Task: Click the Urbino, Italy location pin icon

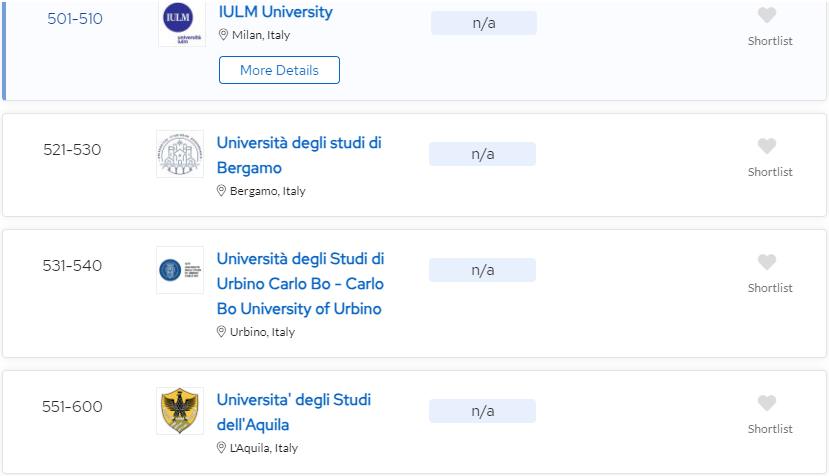Action: pyautogui.click(x=221, y=332)
